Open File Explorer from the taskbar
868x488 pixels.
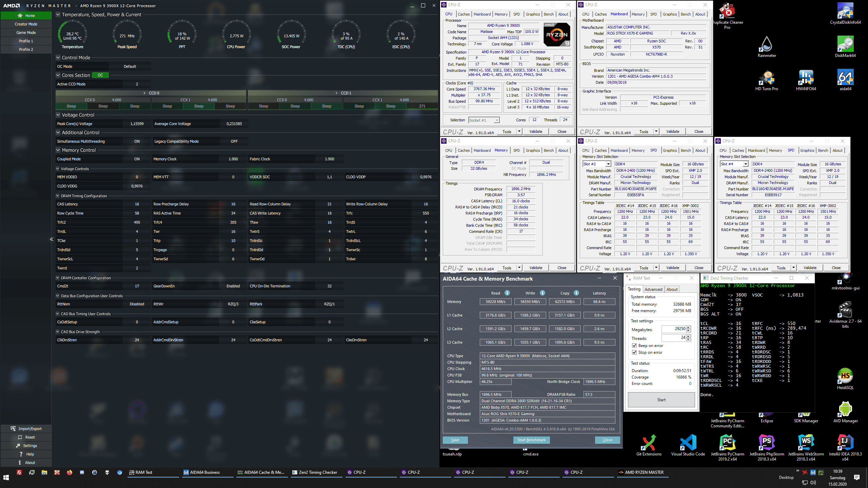coord(44,472)
